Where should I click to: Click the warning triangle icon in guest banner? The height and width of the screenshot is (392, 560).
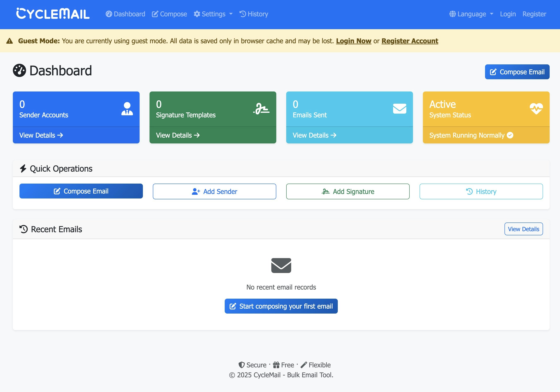click(10, 41)
